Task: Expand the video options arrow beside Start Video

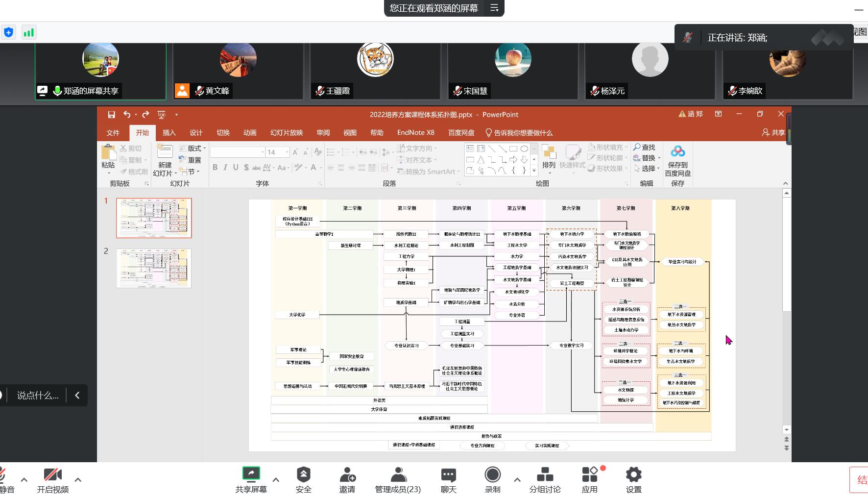Action: 78,480
